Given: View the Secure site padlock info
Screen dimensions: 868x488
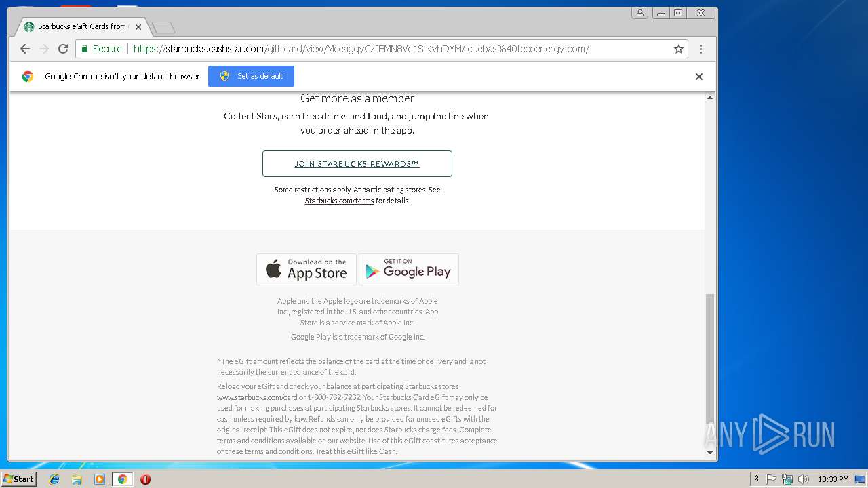Looking at the screenshot, I should (102, 49).
